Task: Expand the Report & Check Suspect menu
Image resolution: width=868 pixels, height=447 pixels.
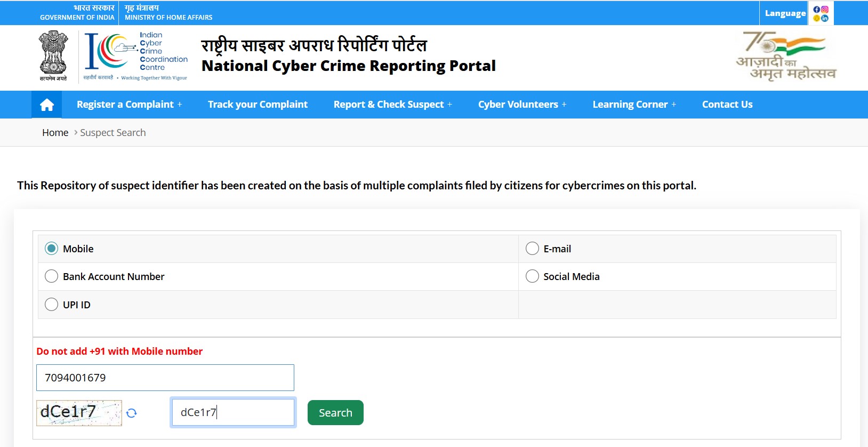Action: 393,105
